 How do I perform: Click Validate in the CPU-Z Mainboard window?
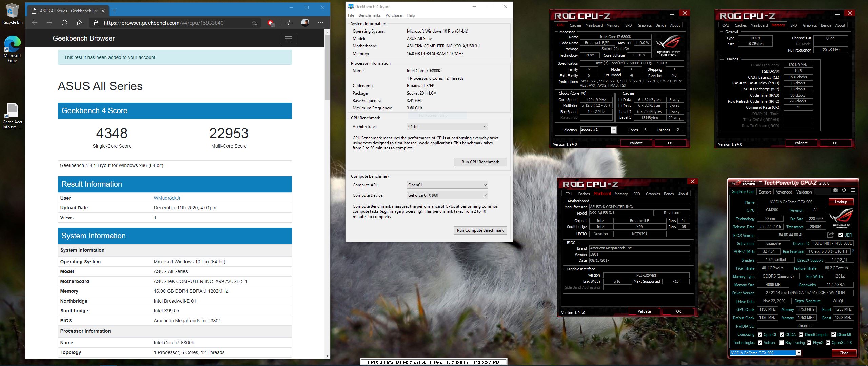(644, 311)
